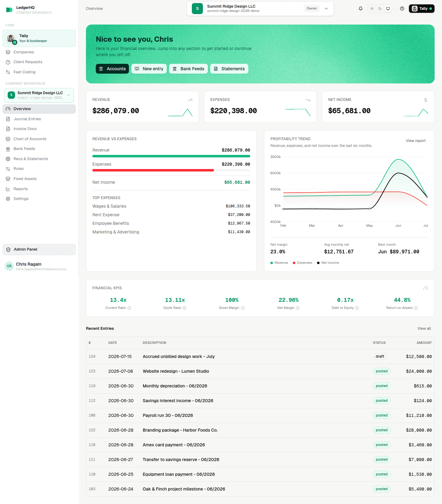Screen dimensions: 442x504
Task: Click the Gross Margin info icon
Action: [x=243, y=308]
